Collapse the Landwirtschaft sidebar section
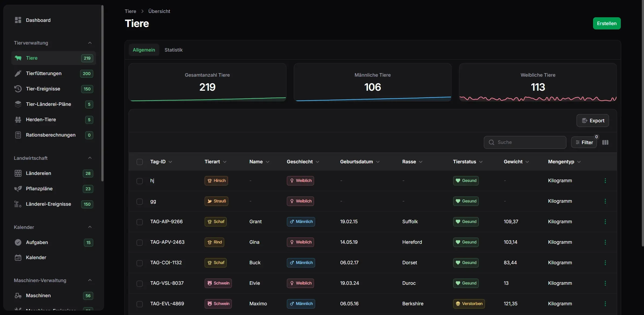644x315 pixels. (90, 158)
